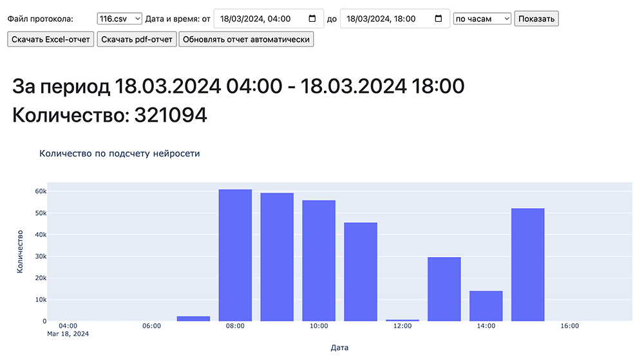Viewport: 644px width, 362px height.
Task: Select the 13:00 bar near 30k
Action: click(x=444, y=289)
